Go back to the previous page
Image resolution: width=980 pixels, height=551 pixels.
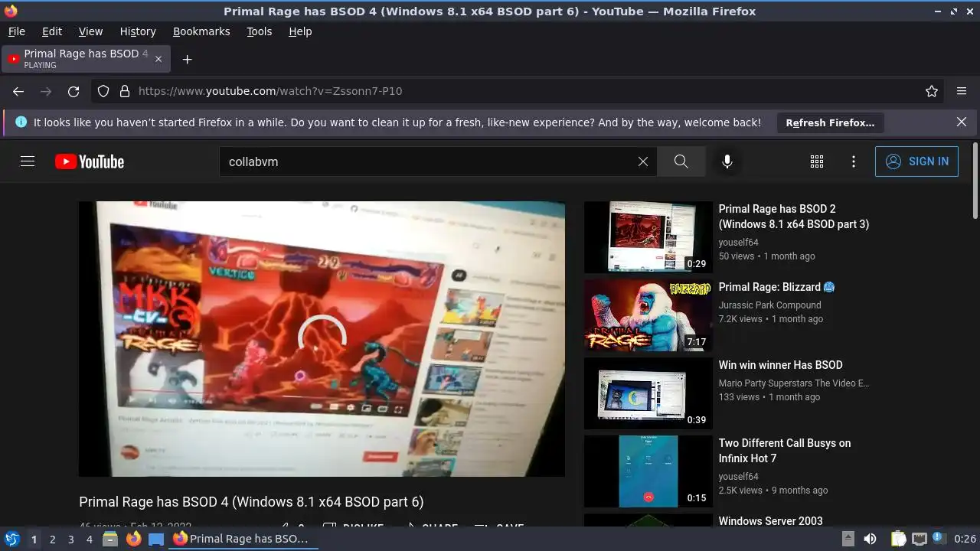pos(18,91)
